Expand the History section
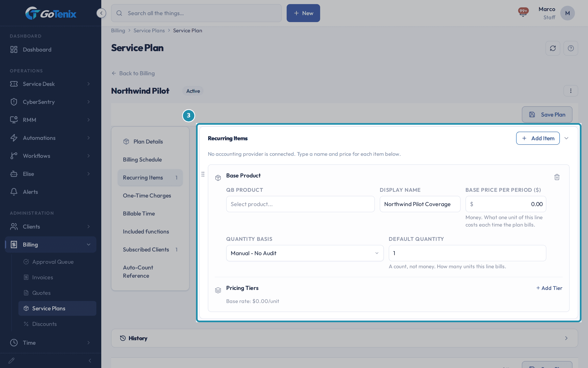The image size is (588, 368). pos(345,338)
